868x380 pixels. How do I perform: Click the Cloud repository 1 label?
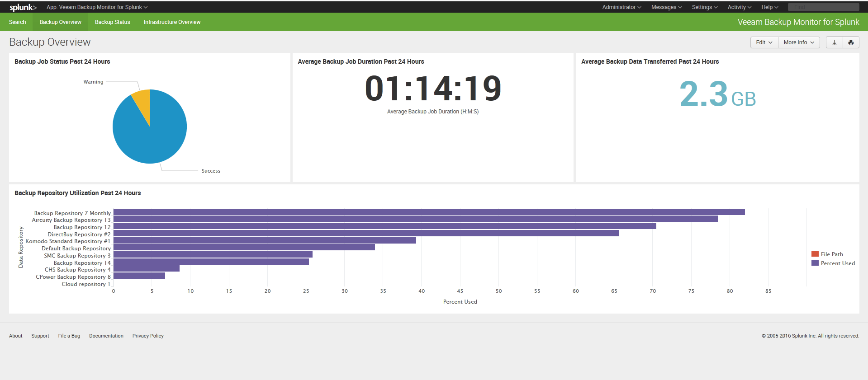tap(86, 284)
